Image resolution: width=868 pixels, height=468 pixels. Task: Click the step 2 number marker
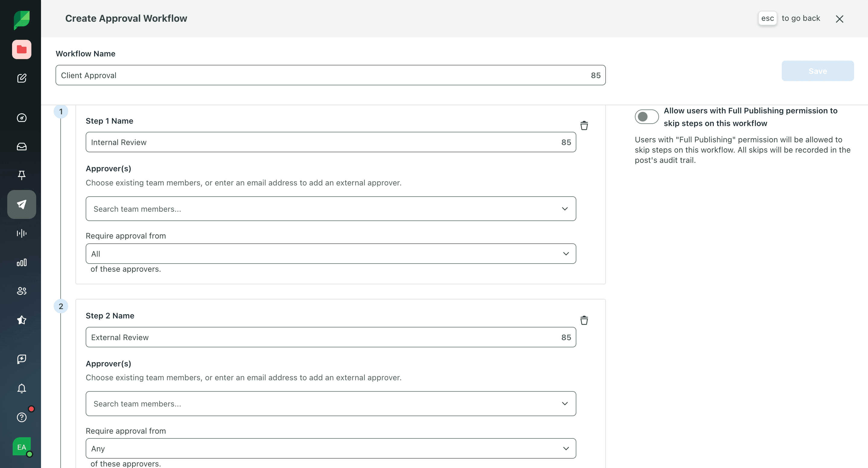(x=61, y=306)
